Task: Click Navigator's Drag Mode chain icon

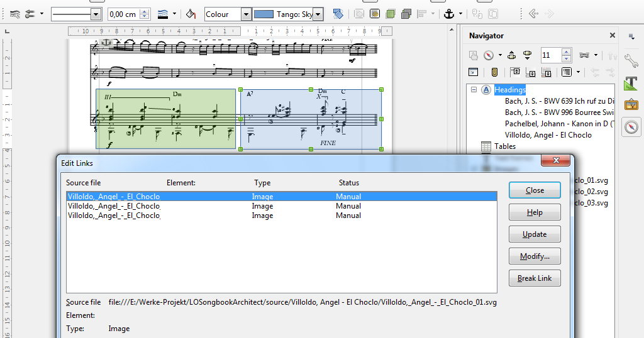Action: click(584, 55)
